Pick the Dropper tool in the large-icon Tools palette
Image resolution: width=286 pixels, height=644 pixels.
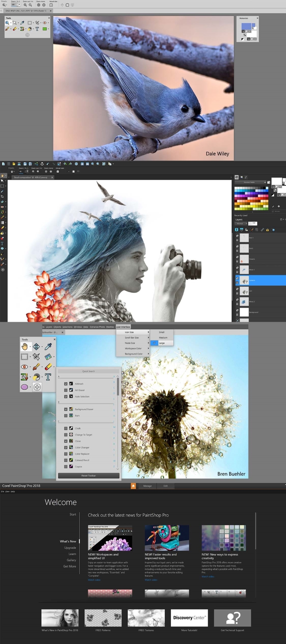[x=48, y=346]
